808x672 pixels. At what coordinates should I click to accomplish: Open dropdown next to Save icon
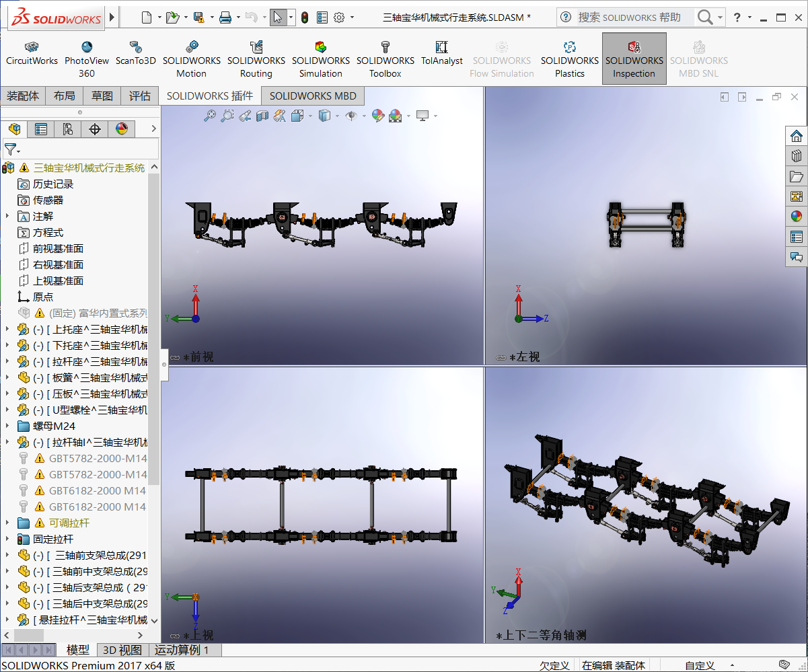pos(212,18)
